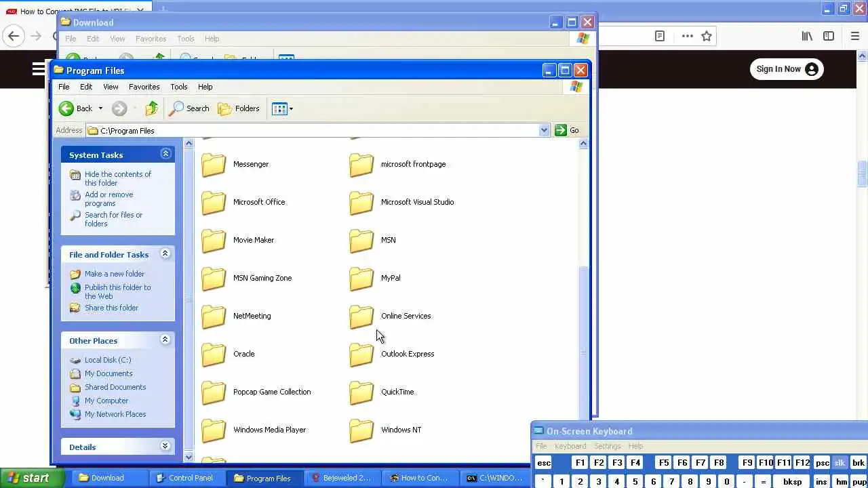Click Publish this folder to the Web

(118, 291)
